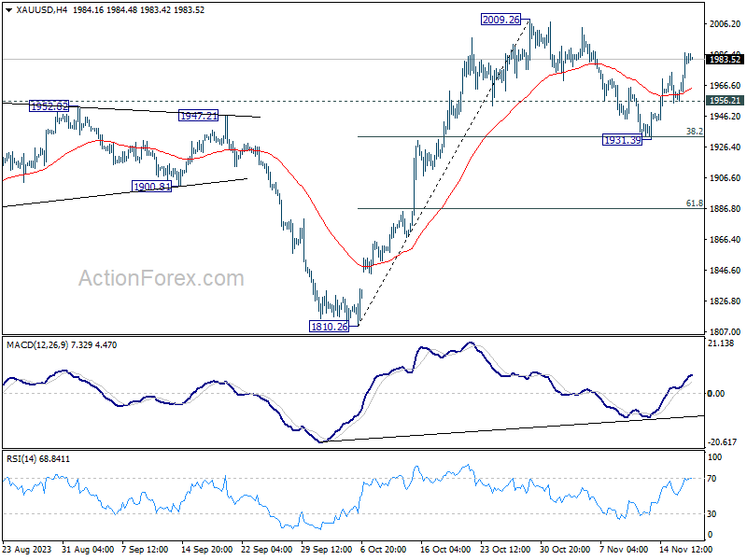Click the RSI 70 level label
The height and width of the screenshot is (560, 747).
pos(712,479)
